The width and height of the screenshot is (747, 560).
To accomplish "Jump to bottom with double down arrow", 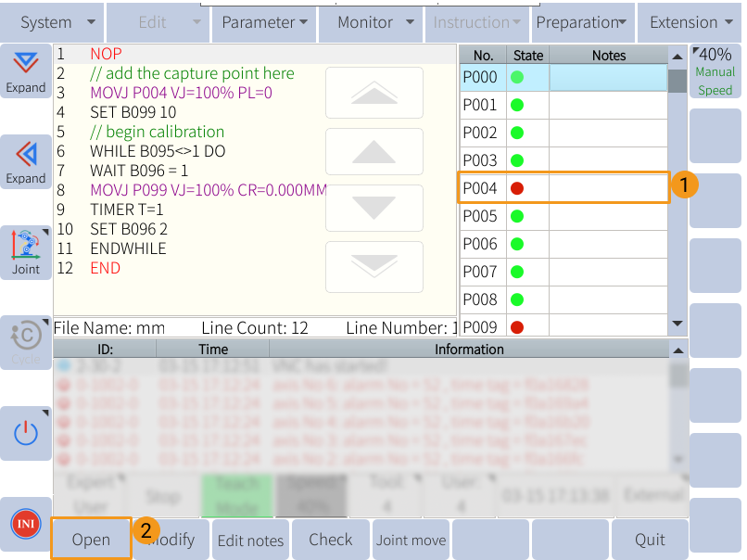I will [x=373, y=267].
